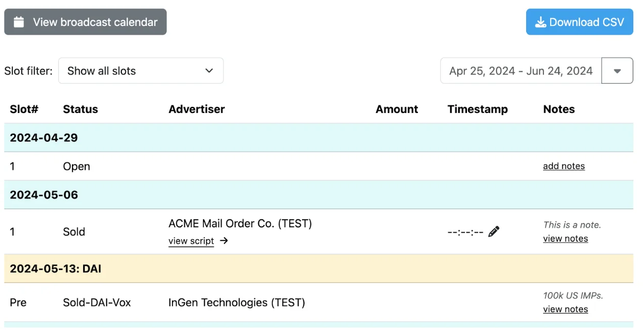This screenshot has height=330, width=644.
Task: Select the 2024-05-06 date row
Action: point(318,195)
